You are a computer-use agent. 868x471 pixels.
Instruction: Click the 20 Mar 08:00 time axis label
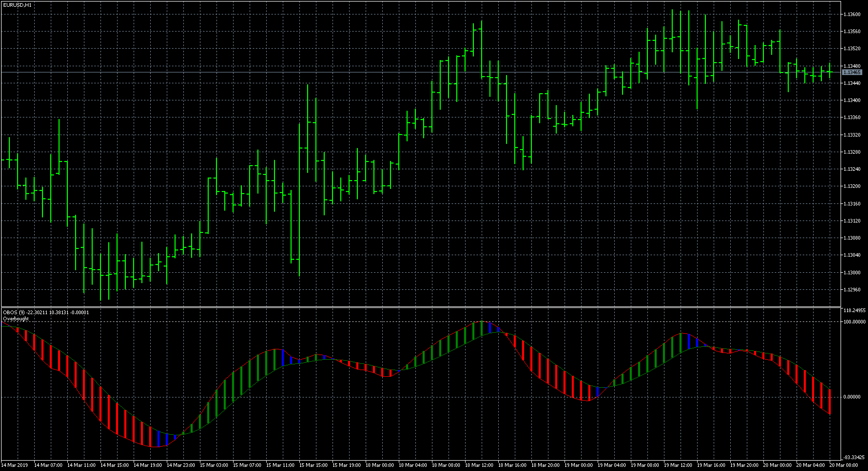point(844,465)
